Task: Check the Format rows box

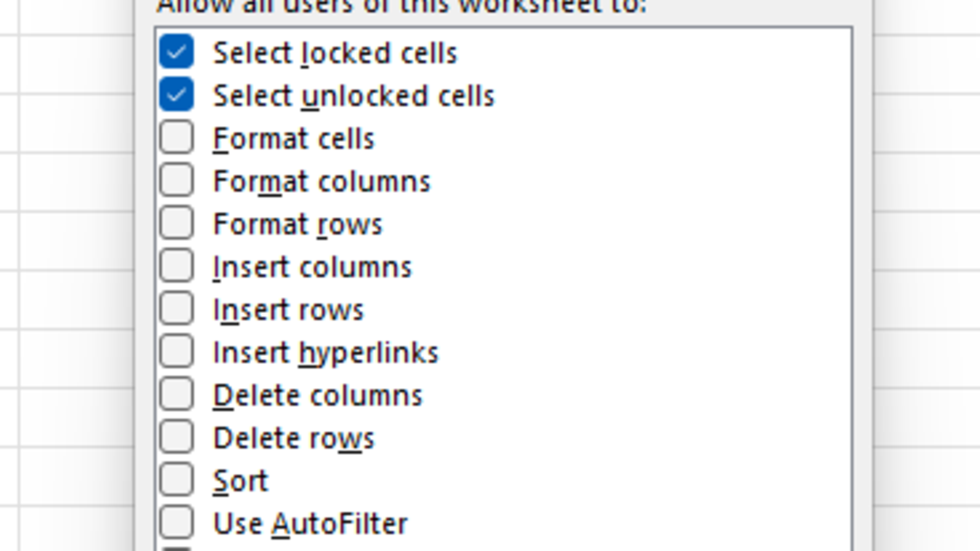Action: point(176,223)
